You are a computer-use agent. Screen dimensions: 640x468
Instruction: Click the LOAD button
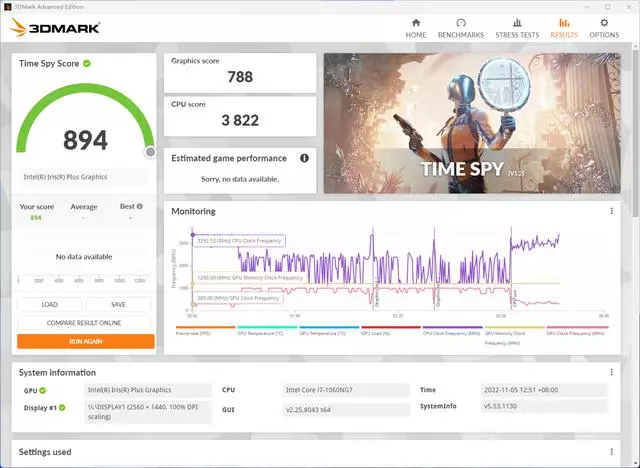point(49,304)
